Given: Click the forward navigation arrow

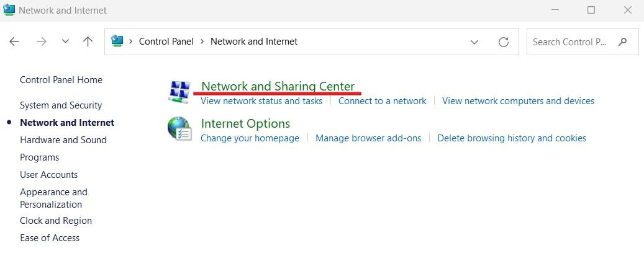Looking at the screenshot, I should (x=42, y=42).
